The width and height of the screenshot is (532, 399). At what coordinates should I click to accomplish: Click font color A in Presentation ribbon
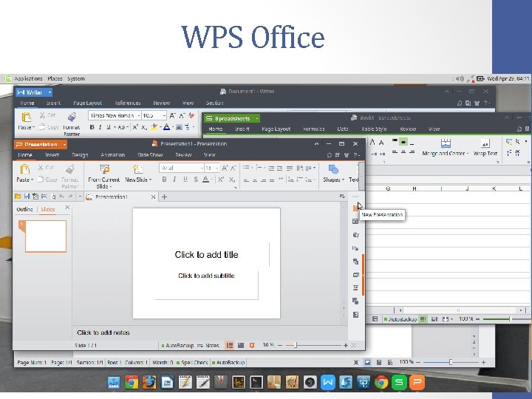pyautogui.click(x=205, y=180)
